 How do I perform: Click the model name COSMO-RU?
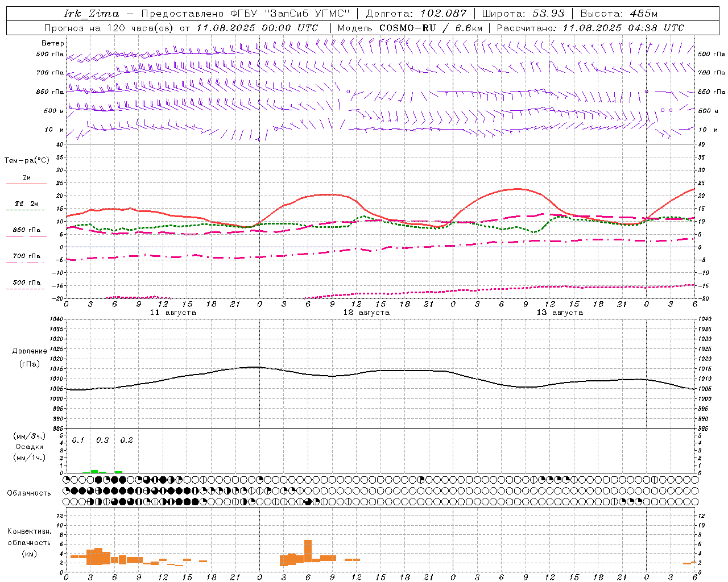point(407,28)
